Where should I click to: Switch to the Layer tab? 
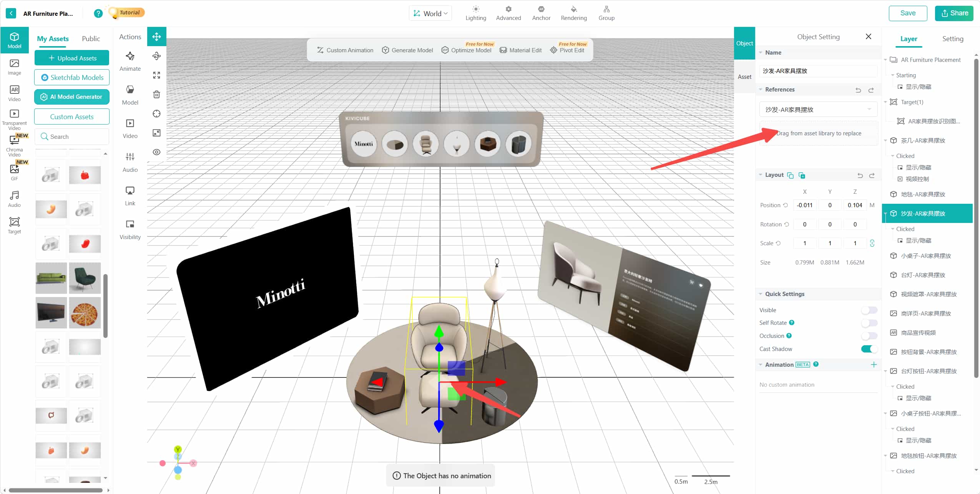(x=909, y=39)
